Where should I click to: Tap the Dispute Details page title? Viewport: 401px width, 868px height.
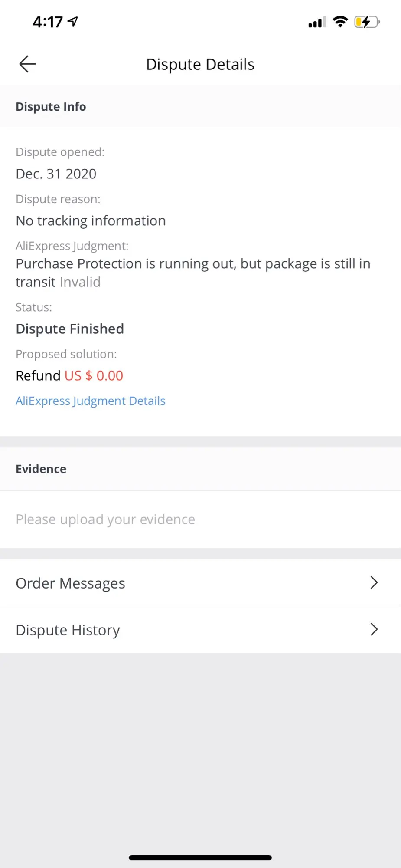point(200,64)
